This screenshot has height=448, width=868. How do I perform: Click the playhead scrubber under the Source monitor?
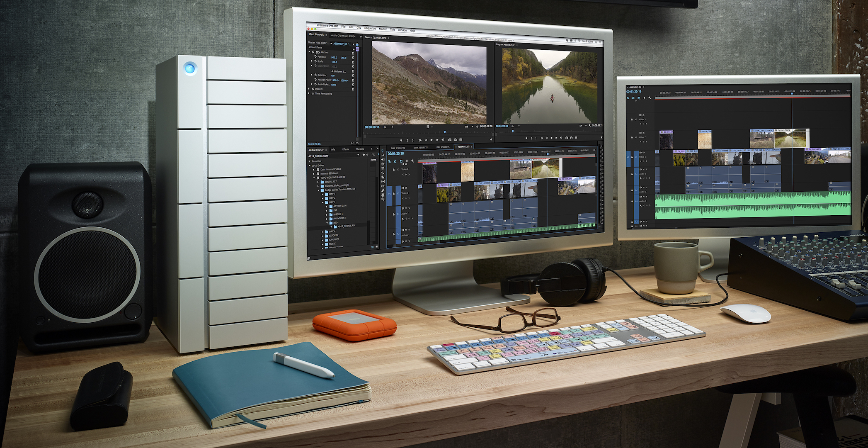[444, 131]
